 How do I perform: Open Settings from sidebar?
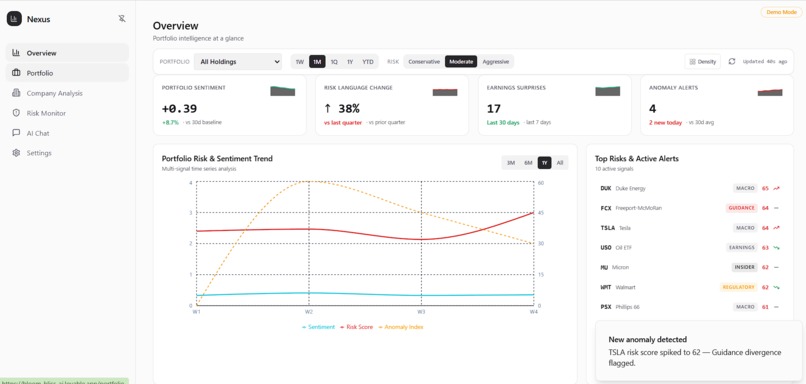coord(67,153)
